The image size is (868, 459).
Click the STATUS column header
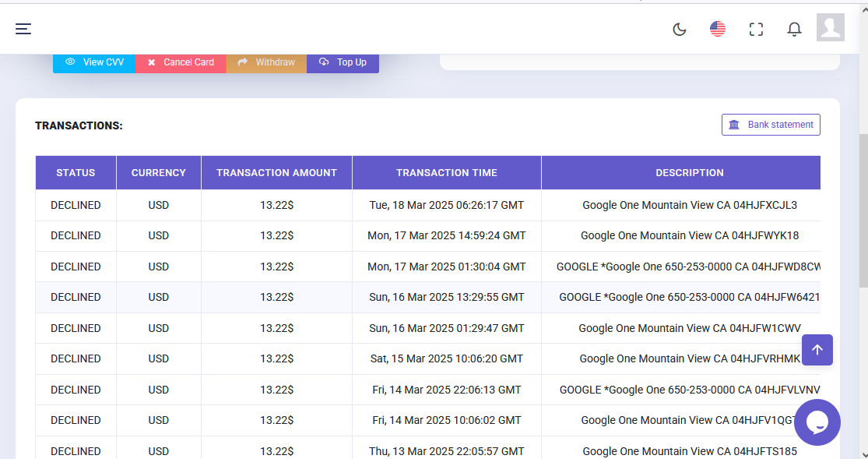coord(76,173)
